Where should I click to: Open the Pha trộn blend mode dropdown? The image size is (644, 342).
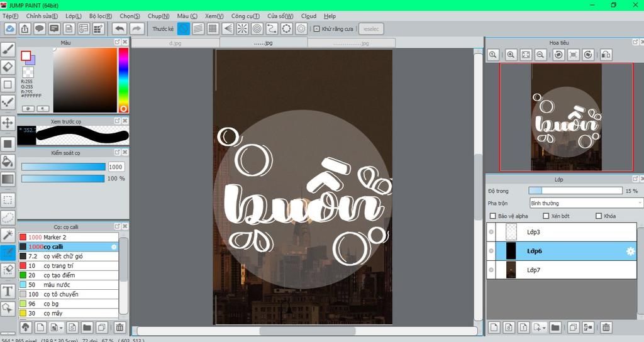(586, 203)
